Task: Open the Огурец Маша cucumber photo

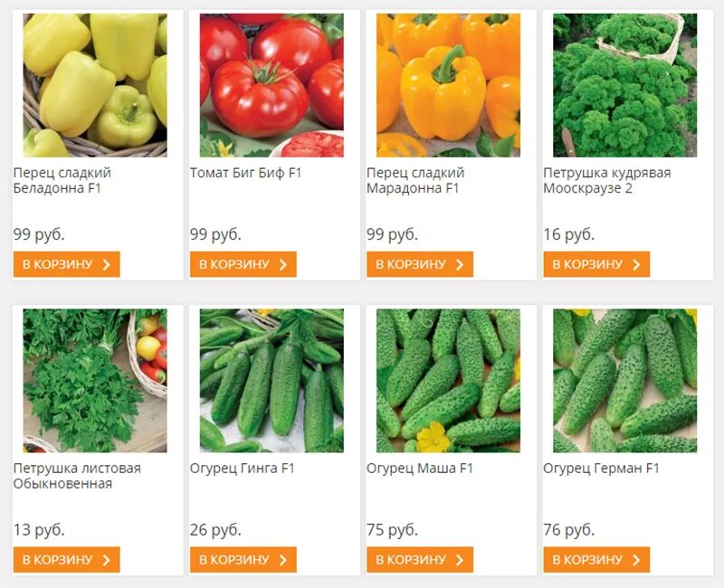Action: coord(448,380)
